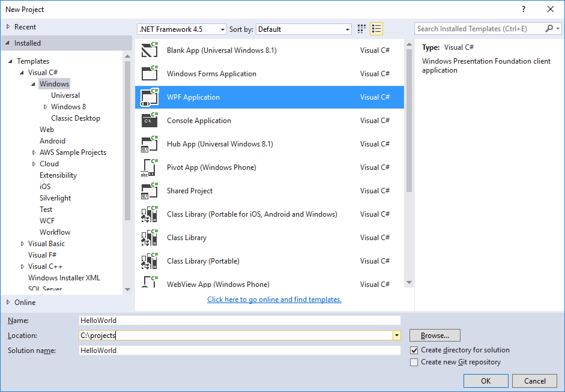Image resolution: width=565 pixels, height=392 pixels.
Task: Select Windows Installer XML category
Action: coord(64,278)
